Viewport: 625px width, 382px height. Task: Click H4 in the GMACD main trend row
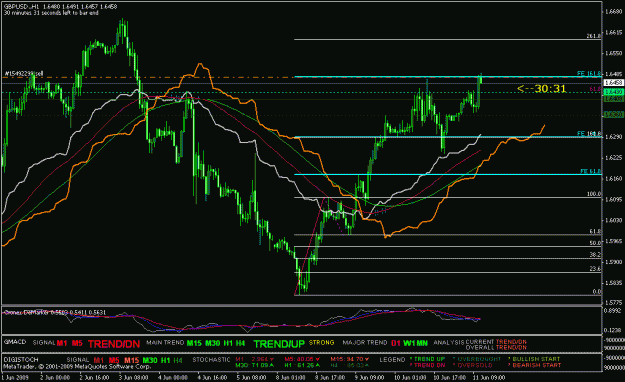(240, 343)
